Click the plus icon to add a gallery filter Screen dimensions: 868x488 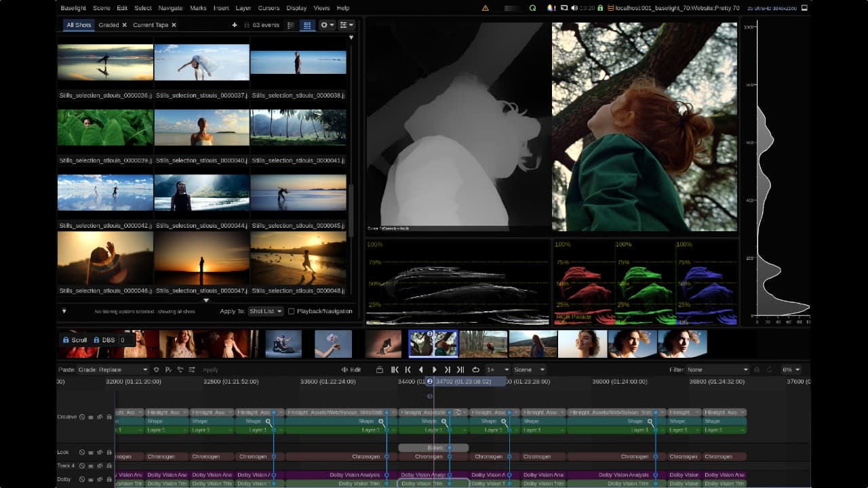pos(235,25)
